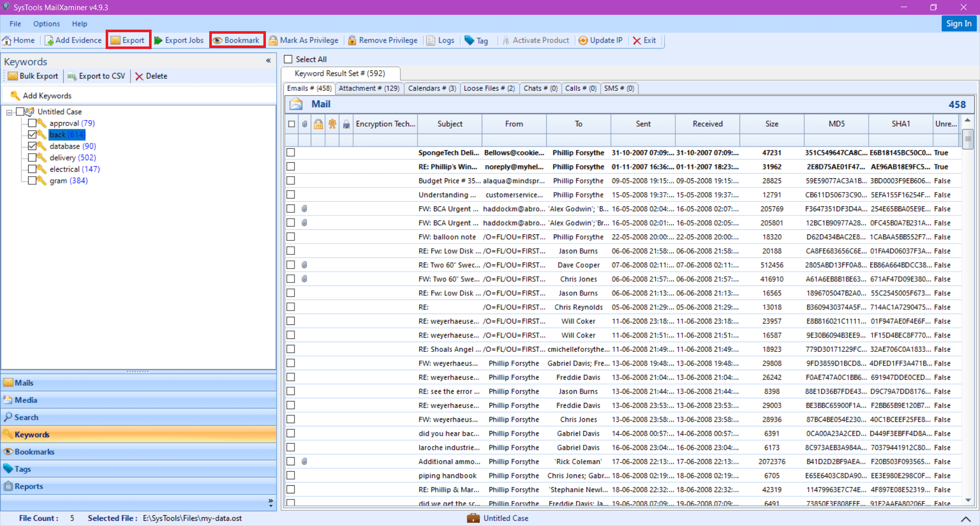Click Update IP toolbar item
This screenshot has height=526, width=980.
(x=601, y=40)
